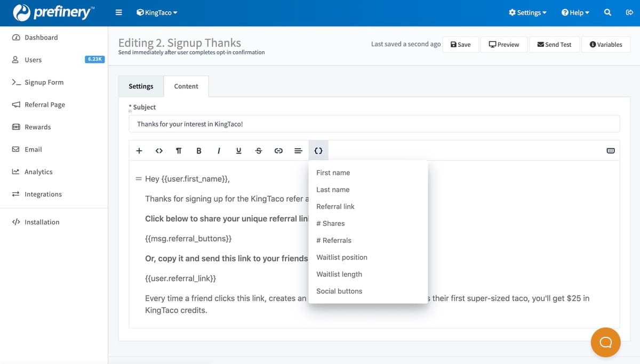
Task: Click the Installation code icon
Action: tap(16, 222)
